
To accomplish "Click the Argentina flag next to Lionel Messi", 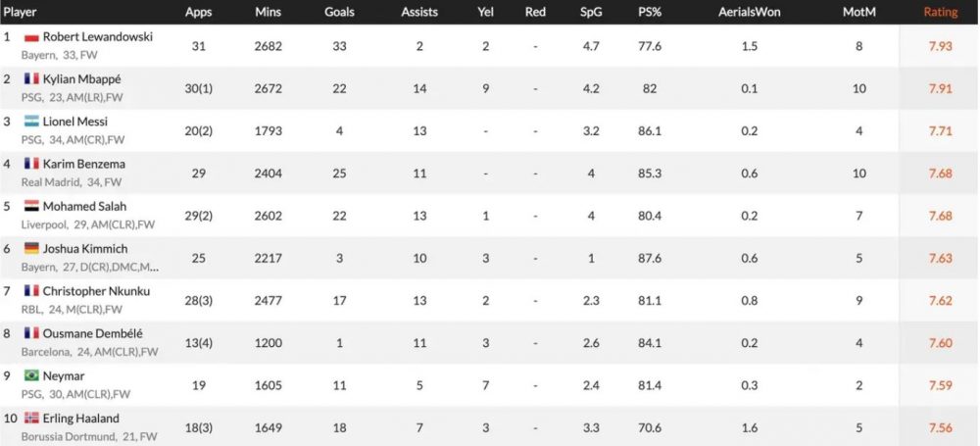I will coord(31,122).
